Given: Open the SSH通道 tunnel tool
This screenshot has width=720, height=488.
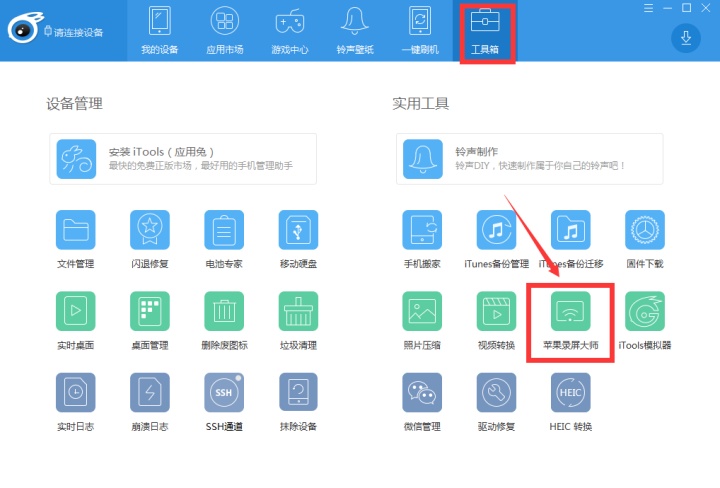Looking at the screenshot, I should tap(224, 393).
